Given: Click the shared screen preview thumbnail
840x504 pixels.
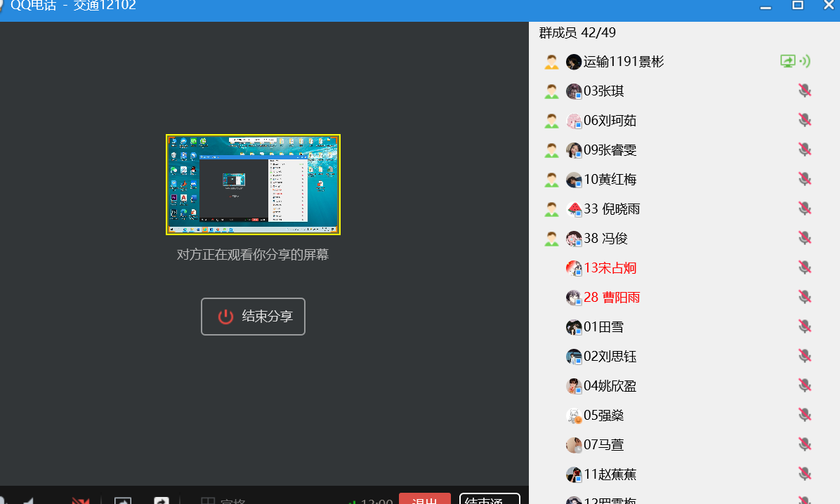Looking at the screenshot, I should tap(253, 185).
